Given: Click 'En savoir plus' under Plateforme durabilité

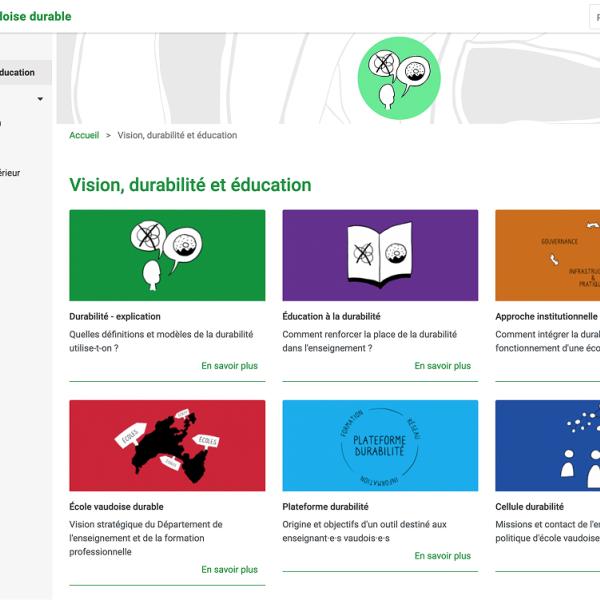Looking at the screenshot, I should click(442, 556).
